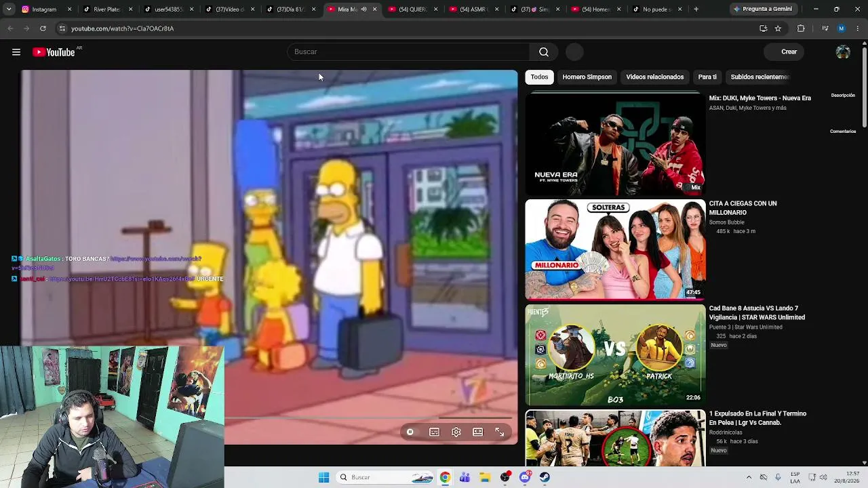Switch the player to theater mode
Image resolution: width=868 pixels, height=488 pixels.
478,432
